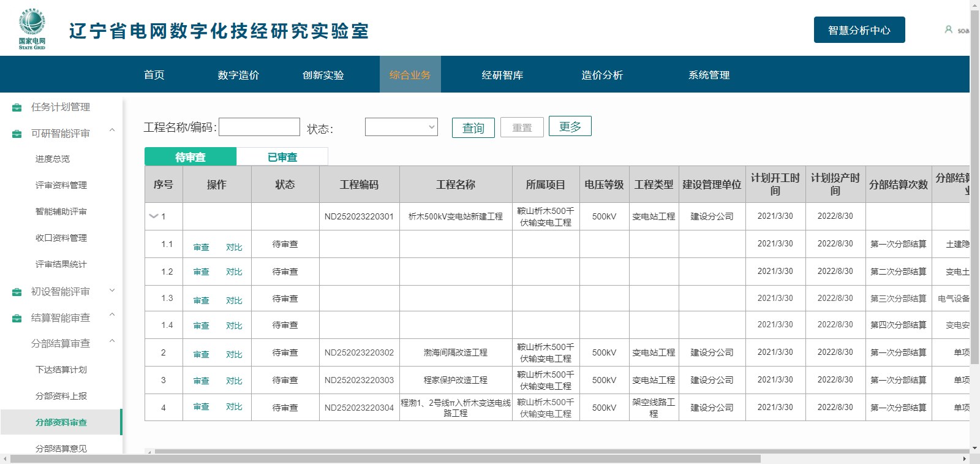Select 分部资料审查 in sidebar
This screenshot has width=980, height=464.
click(x=61, y=422)
